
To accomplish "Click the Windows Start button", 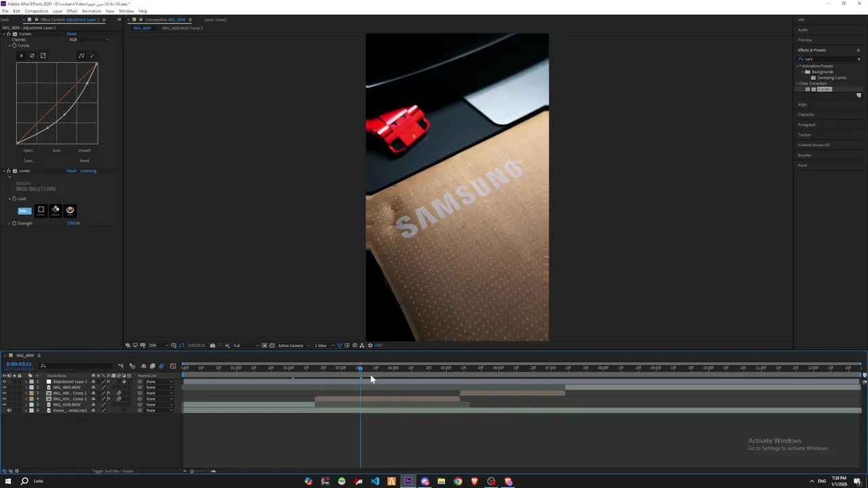I will point(8,481).
